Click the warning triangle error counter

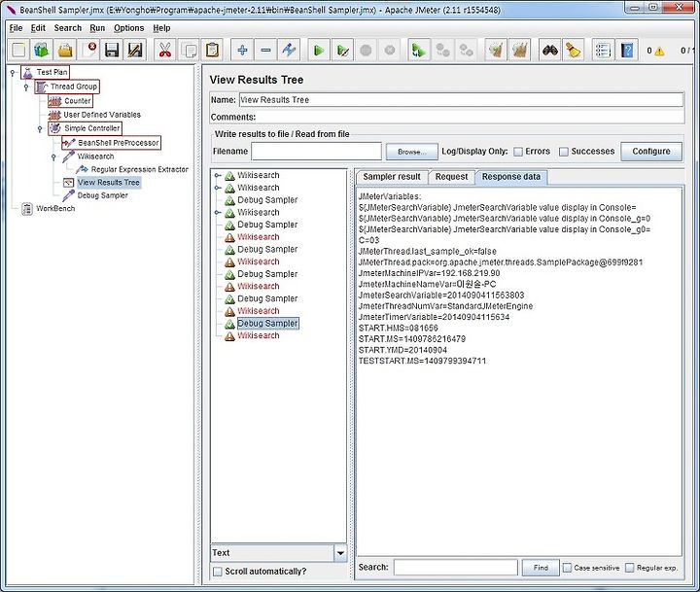659,51
